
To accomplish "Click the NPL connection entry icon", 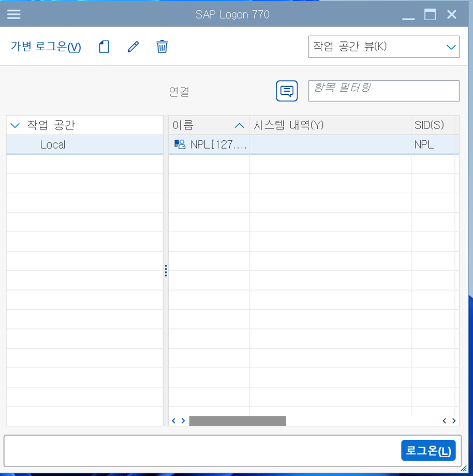I will tap(180, 144).
